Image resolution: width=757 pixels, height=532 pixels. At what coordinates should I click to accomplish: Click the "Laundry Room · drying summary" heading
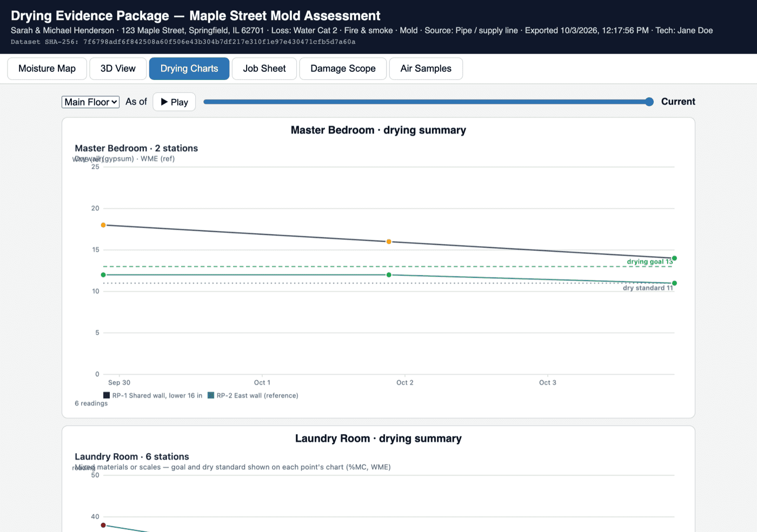point(378,438)
